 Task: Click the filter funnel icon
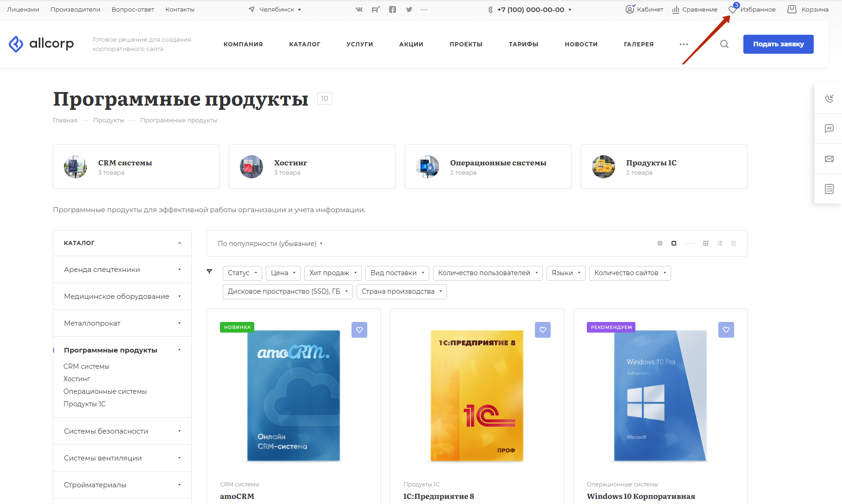209,271
